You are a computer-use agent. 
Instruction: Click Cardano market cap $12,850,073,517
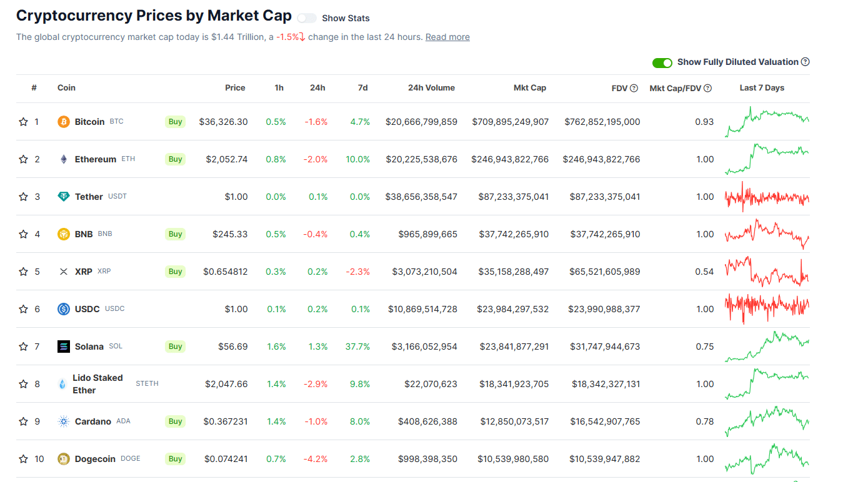514,421
